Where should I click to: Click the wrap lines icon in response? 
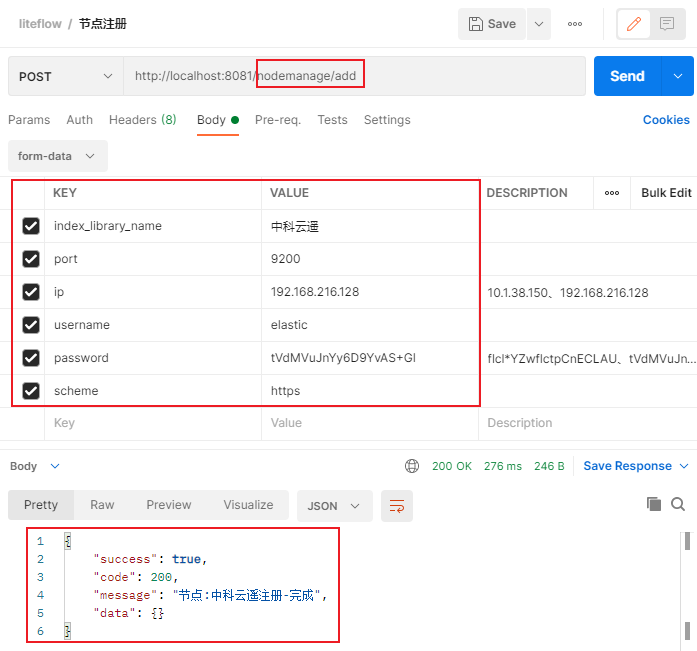397,505
